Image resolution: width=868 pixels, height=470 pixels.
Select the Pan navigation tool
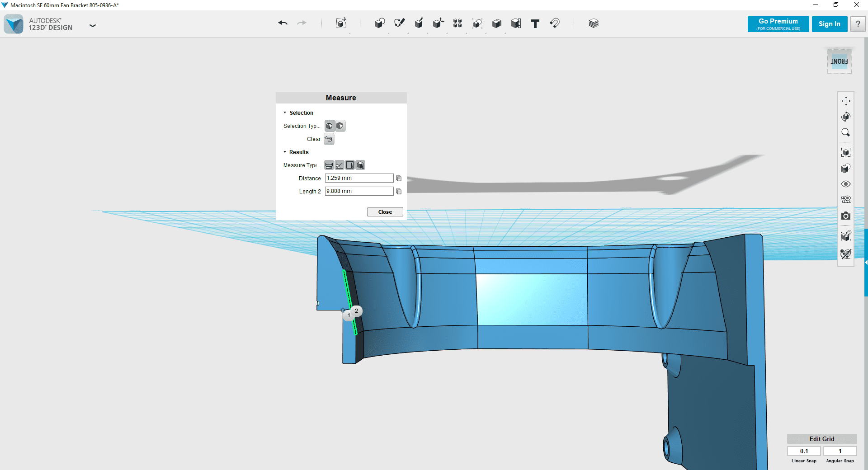tap(846, 101)
